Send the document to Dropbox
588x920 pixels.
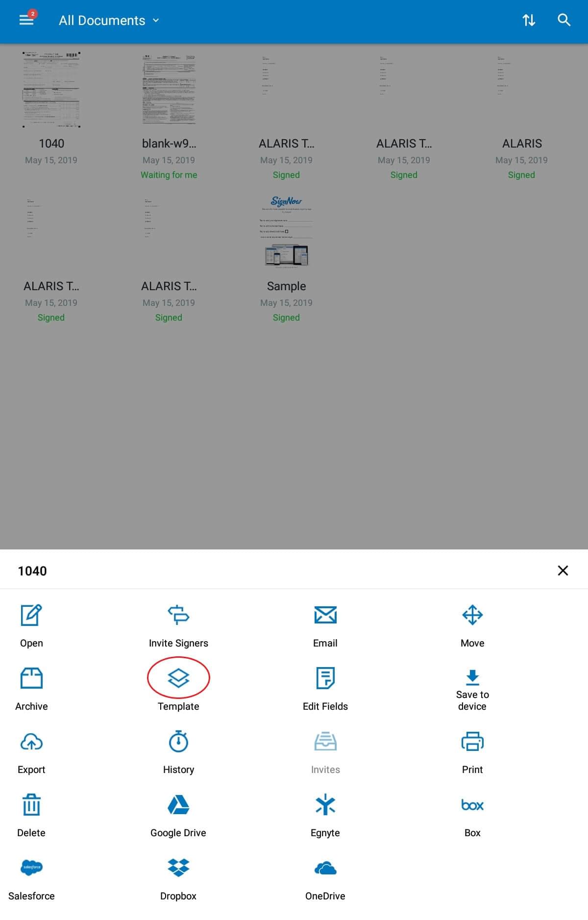(178, 868)
